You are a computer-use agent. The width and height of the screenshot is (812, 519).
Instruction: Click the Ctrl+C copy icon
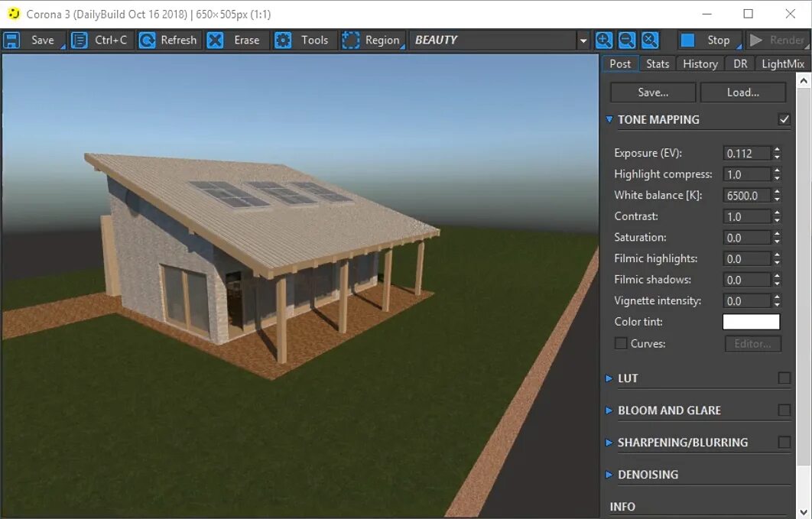(80, 40)
